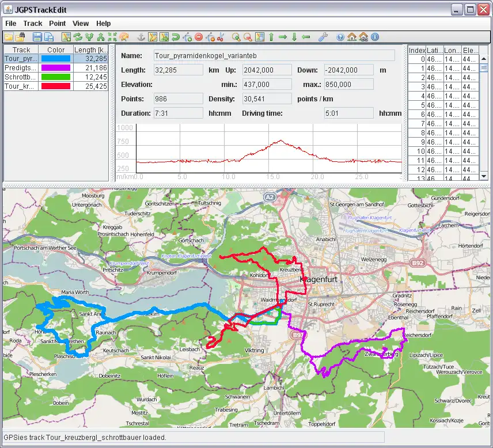The height and width of the screenshot is (448, 493).
Task: Click the track Name text field
Action: [274, 56]
